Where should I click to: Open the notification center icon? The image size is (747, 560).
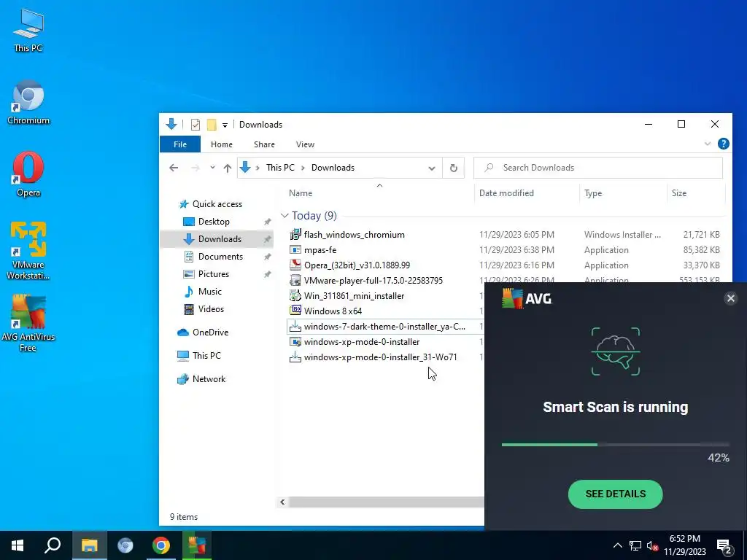(724, 546)
